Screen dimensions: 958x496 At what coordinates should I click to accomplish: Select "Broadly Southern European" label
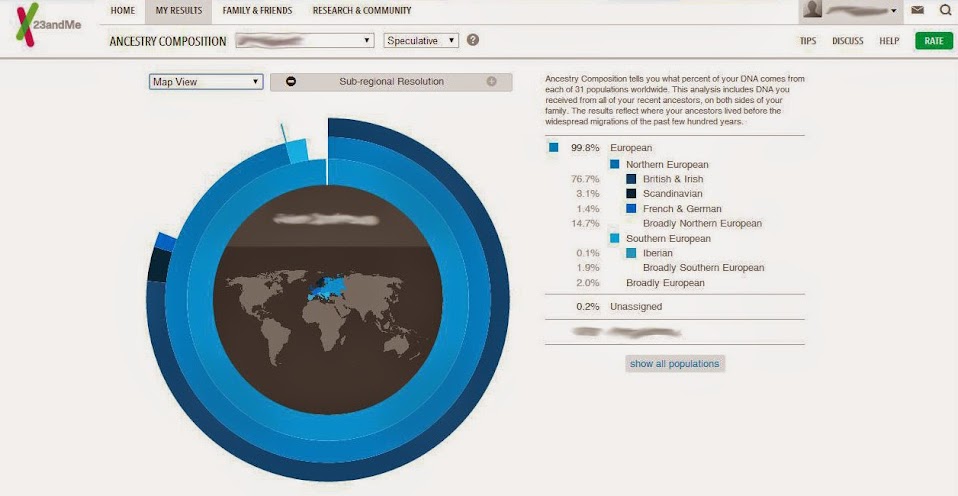pyautogui.click(x=703, y=268)
